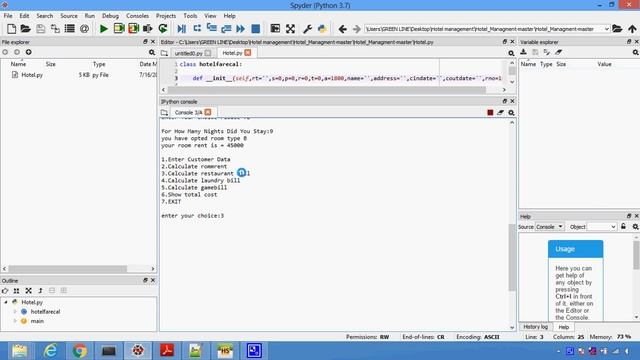
Task: Stop the running console command
Action: point(490,113)
